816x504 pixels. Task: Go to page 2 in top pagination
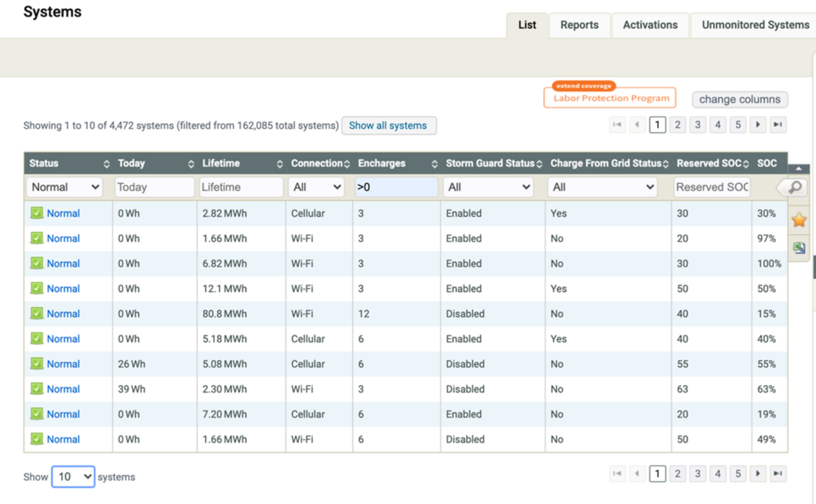coord(677,125)
